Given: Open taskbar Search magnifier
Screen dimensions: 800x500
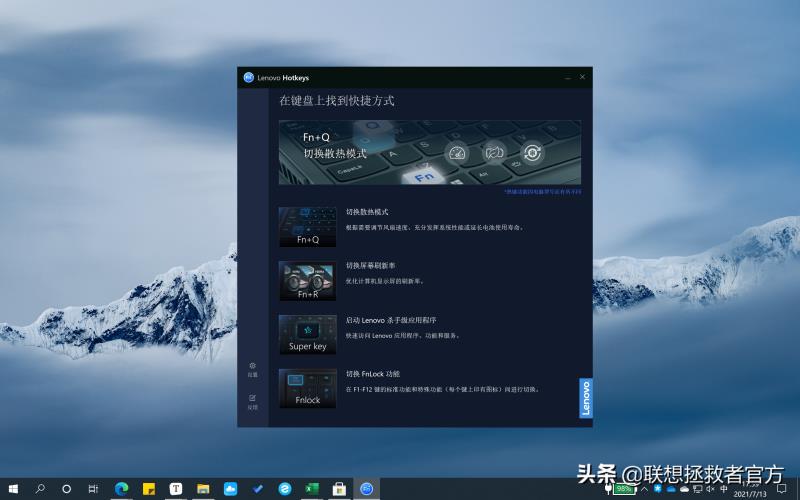Looking at the screenshot, I should click(x=40, y=489).
